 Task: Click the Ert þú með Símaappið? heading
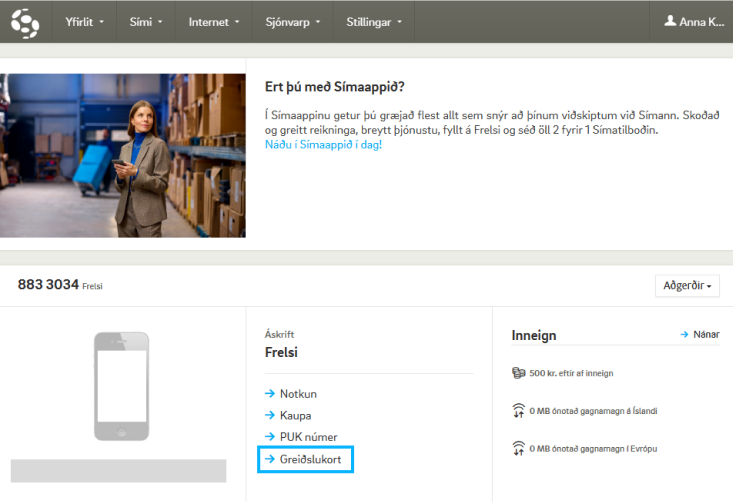coord(334,87)
